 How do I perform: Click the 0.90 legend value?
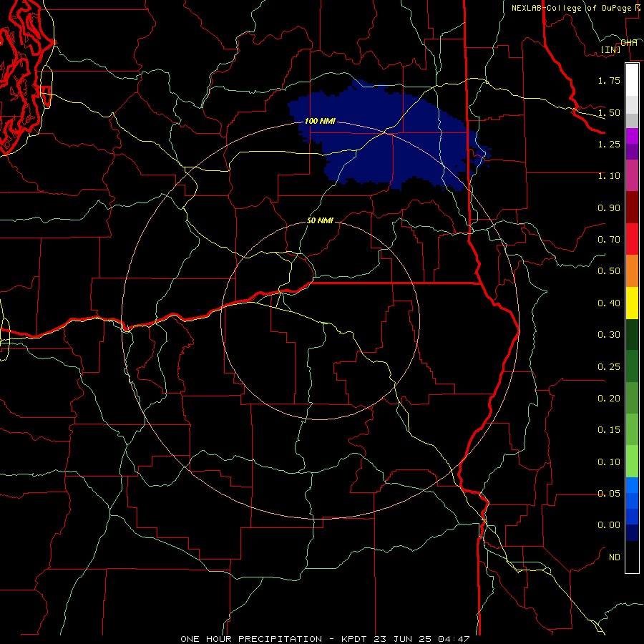pos(609,208)
